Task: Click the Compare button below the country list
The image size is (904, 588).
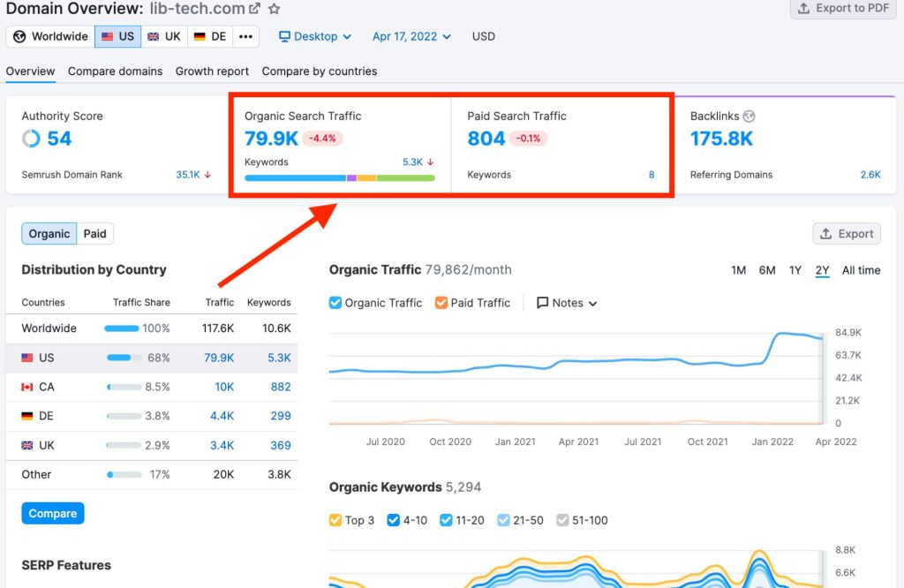Action: point(52,512)
